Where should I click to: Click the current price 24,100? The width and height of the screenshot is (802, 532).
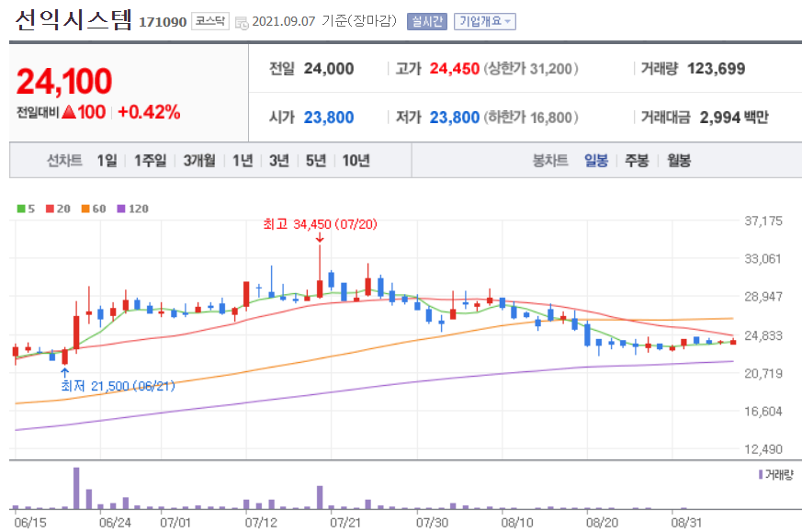(x=64, y=82)
